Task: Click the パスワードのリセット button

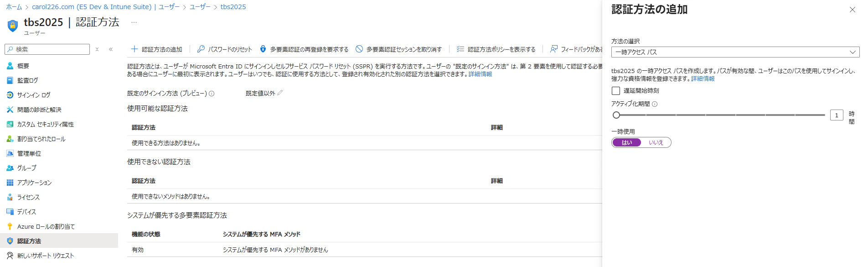Action: coord(224,49)
